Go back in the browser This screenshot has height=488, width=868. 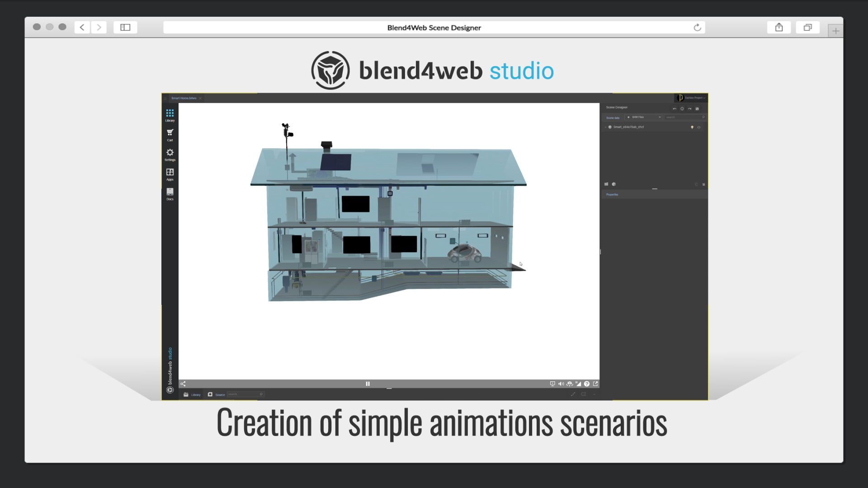pos(82,28)
